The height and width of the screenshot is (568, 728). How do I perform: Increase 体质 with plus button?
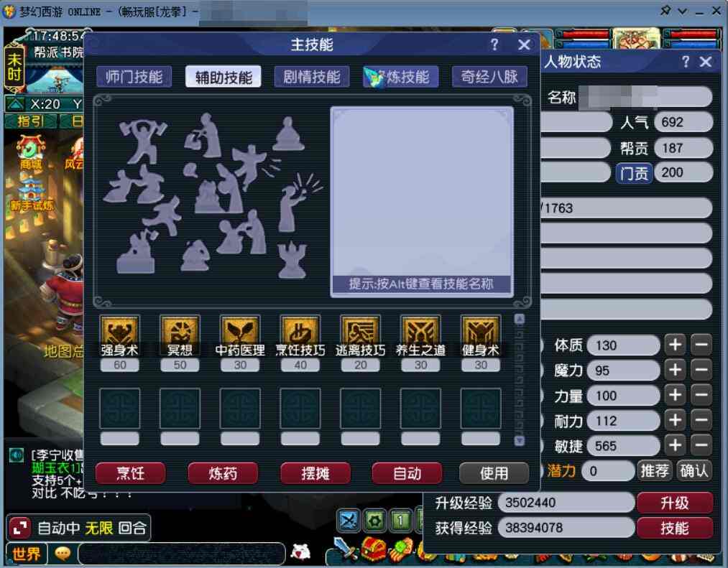point(675,345)
